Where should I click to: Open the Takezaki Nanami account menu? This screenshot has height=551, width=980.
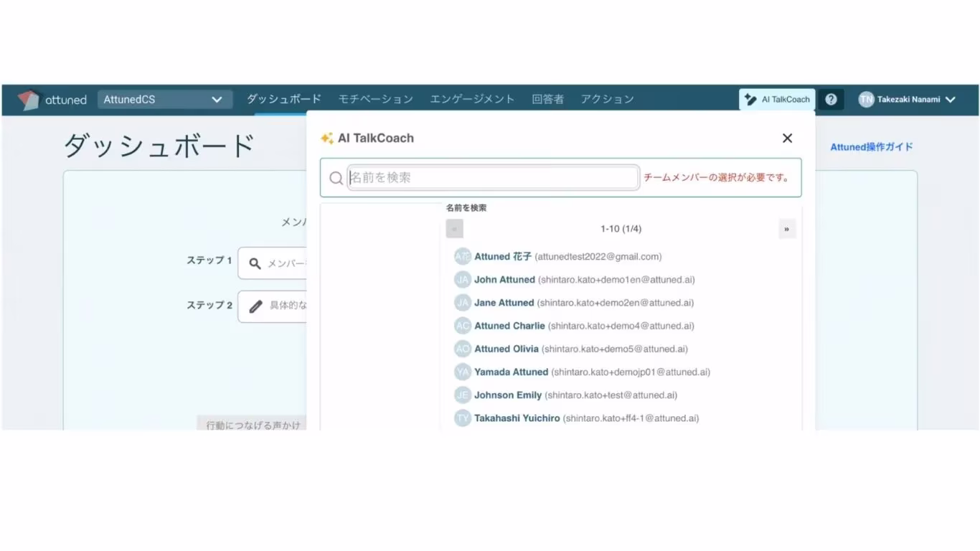[x=908, y=100]
